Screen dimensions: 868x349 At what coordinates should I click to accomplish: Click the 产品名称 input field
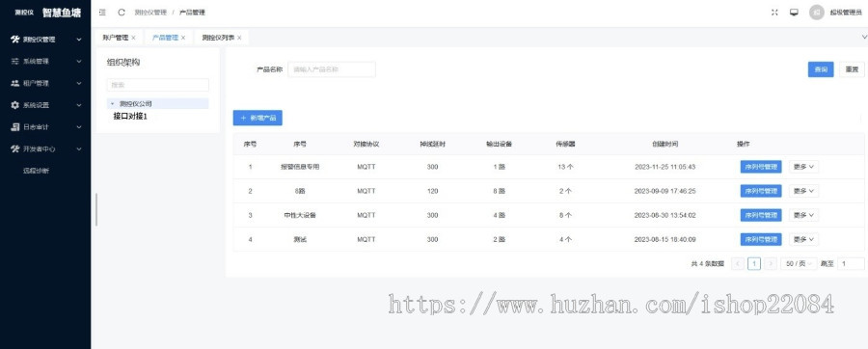point(332,69)
